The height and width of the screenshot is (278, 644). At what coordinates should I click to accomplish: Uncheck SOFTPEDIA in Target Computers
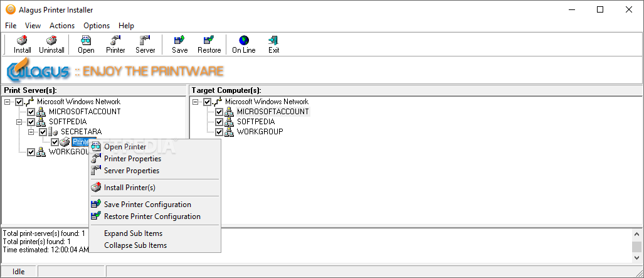[219, 122]
